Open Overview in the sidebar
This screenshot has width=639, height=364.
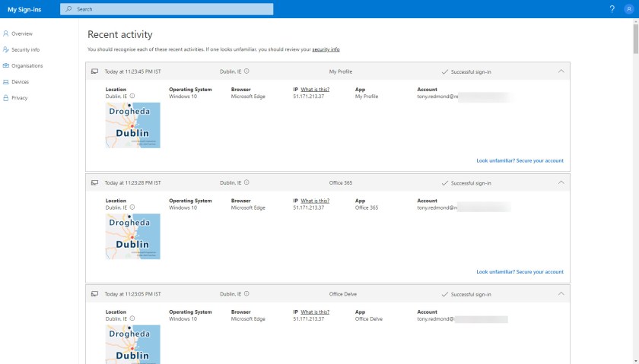(22, 33)
